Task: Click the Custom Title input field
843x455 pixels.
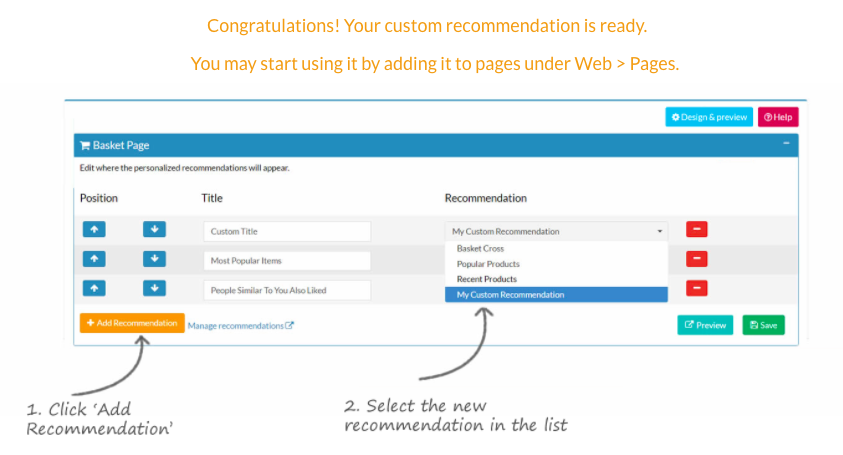Action: pos(287,231)
